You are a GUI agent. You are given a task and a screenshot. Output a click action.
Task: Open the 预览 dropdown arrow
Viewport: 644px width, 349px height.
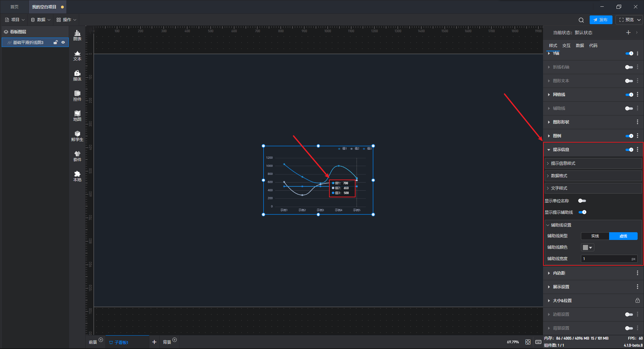(639, 20)
